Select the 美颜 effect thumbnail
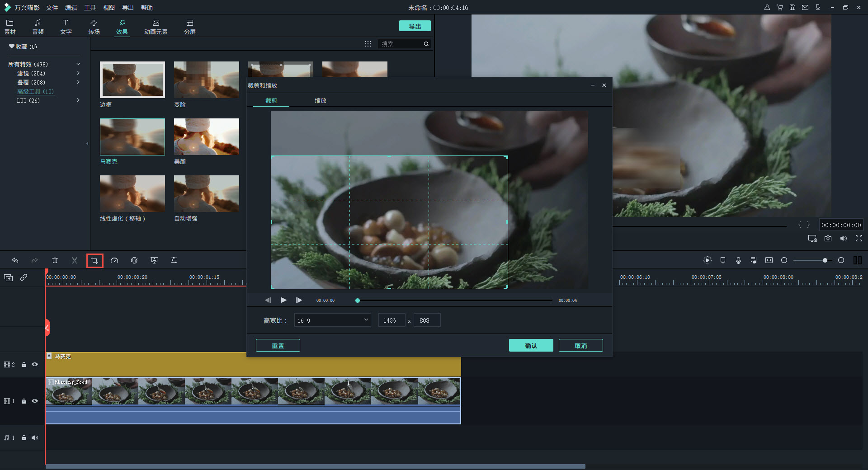The height and width of the screenshot is (470, 868). (206, 137)
